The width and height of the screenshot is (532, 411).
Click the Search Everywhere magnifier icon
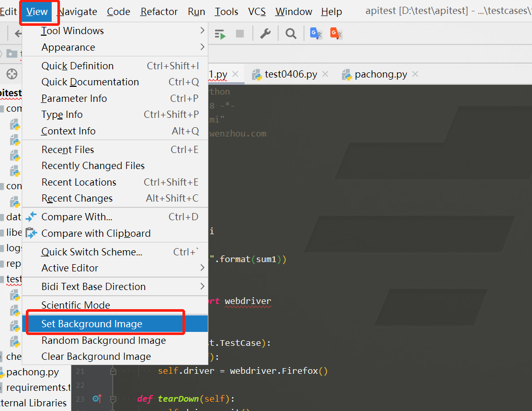point(290,33)
